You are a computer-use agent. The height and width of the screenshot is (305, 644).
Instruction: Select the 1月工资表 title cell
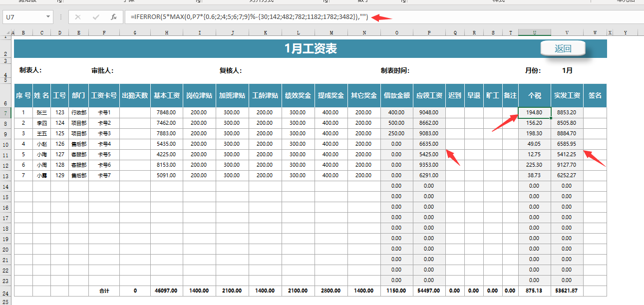[311, 49]
